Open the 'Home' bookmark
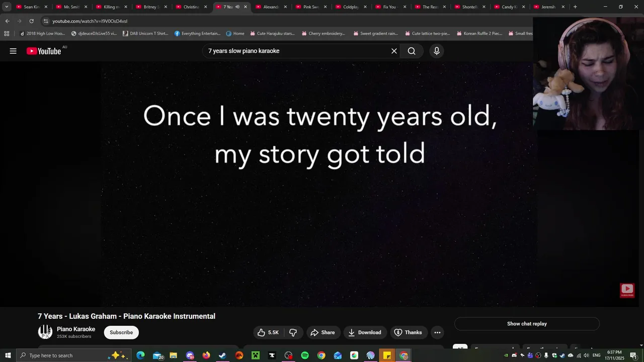 pos(235,34)
